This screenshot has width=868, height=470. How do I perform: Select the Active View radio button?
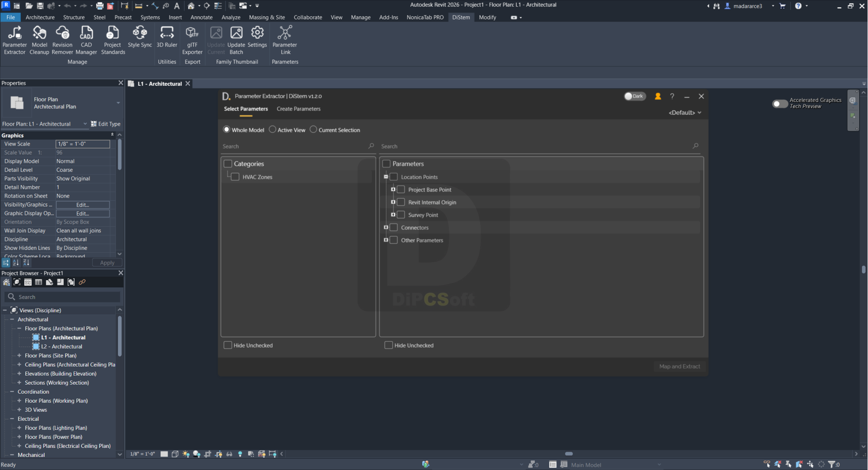(x=273, y=130)
